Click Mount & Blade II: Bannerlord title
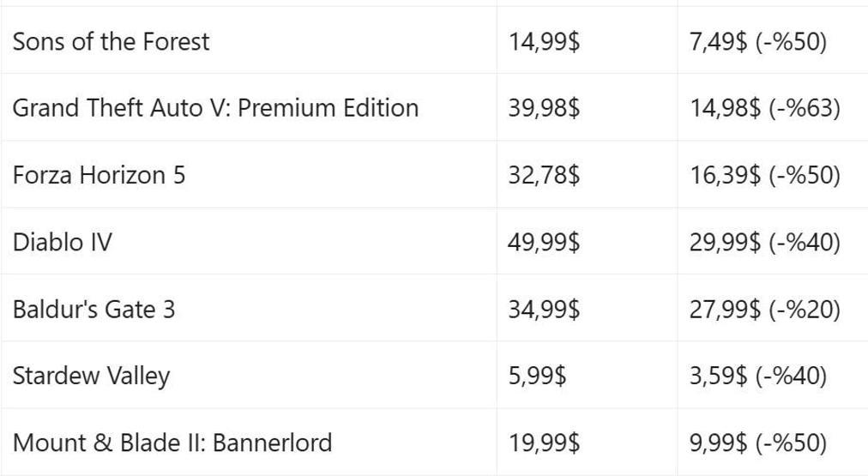Image resolution: width=868 pixels, height=476 pixels. click(x=172, y=443)
